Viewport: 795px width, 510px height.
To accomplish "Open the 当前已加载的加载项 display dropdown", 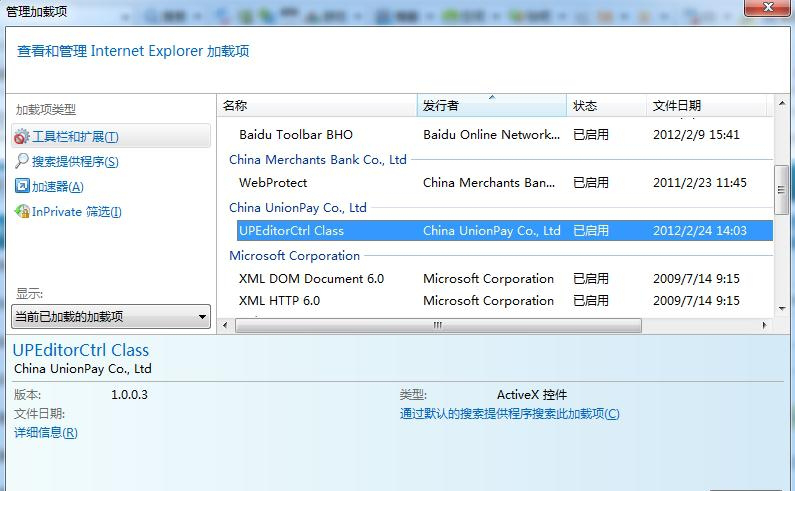I will tap(111, 317).
